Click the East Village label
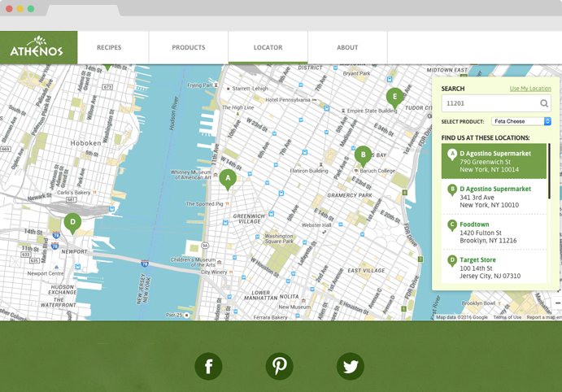This screenshot has height=392, width=562. click(x=366, y=271)
